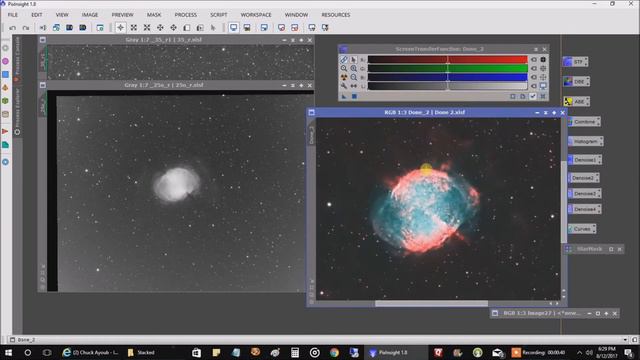Click the blue channel STF slider bar
Viewport: 640px width, 360px height.
[447, 77]
